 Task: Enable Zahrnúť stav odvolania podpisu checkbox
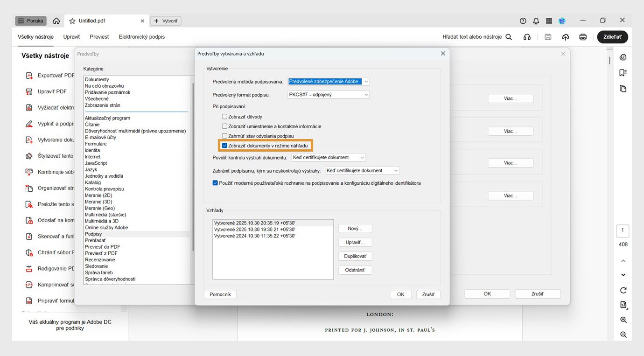click(x=224, y=136)
